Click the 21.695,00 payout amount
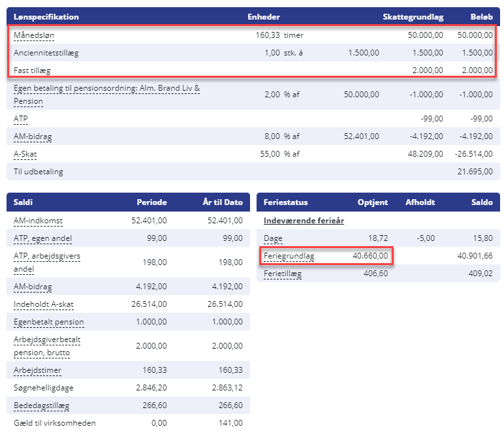 point(475,172)
